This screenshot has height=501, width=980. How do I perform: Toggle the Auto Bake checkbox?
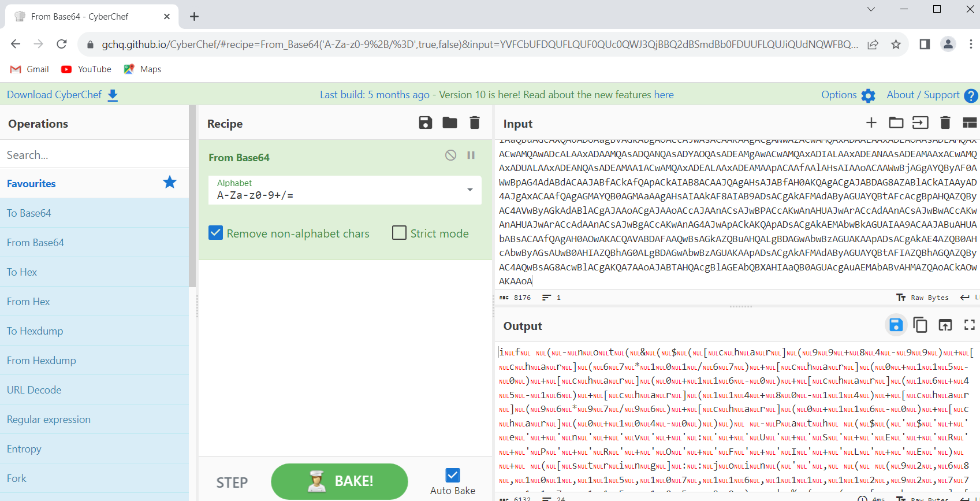tap(453, 475)
